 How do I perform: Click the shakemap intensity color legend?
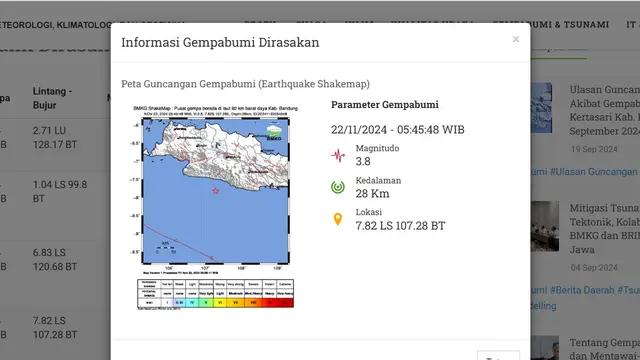216,293
